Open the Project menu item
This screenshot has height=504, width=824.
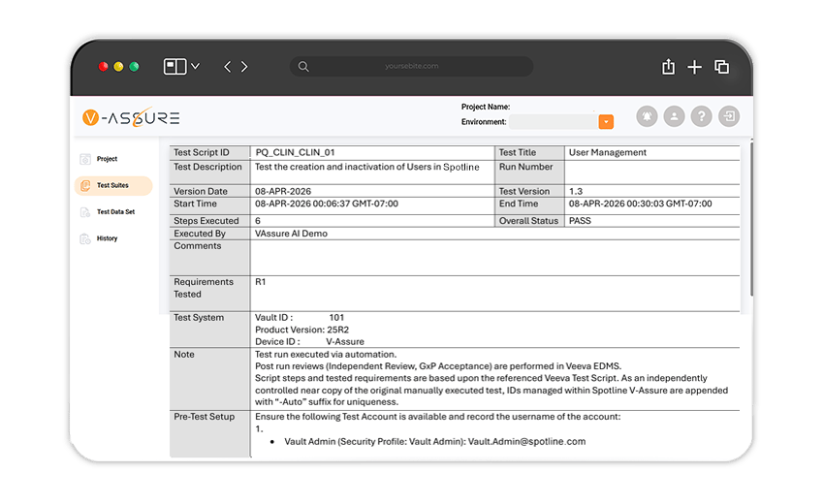[x=107, y=159]
